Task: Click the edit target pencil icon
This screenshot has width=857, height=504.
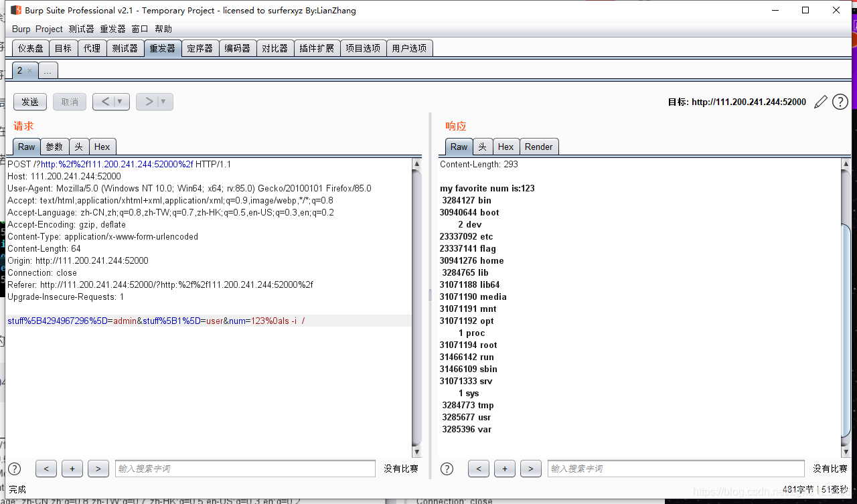Action: point(820,102)
